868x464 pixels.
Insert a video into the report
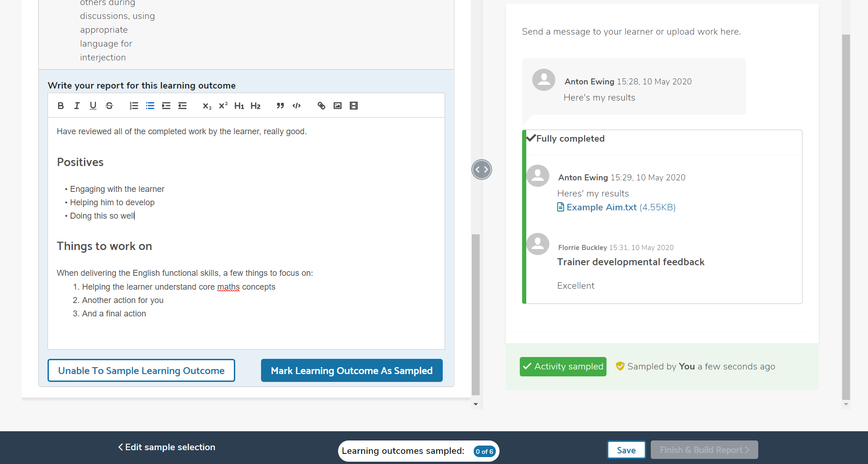[x=354, y=106]
